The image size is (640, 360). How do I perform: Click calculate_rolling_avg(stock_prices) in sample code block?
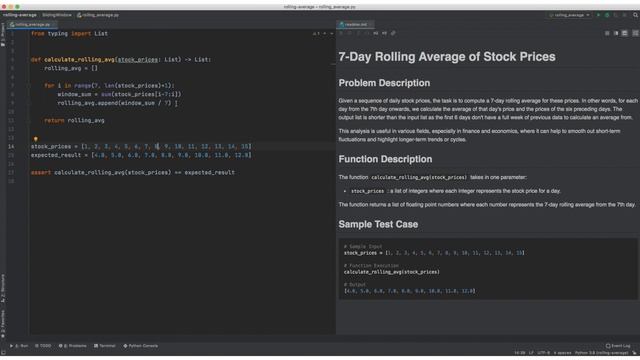(392, 272)
